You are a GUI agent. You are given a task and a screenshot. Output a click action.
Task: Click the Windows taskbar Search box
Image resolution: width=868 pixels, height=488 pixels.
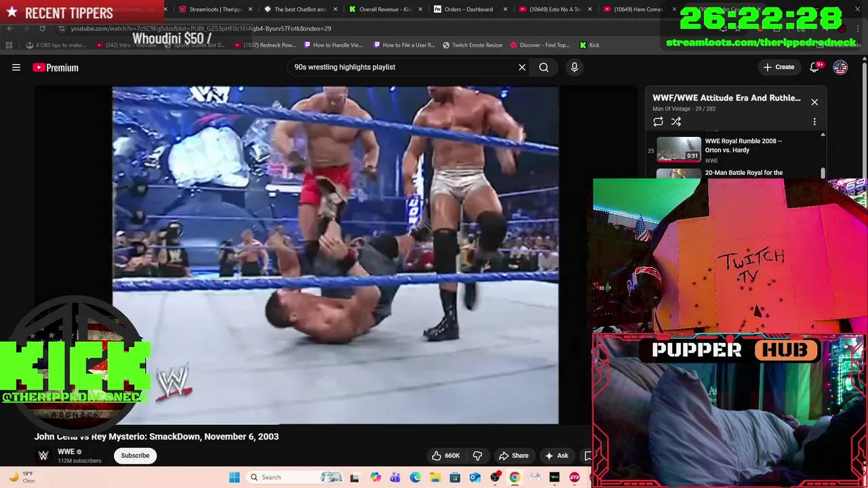click(x=296, y=477)
